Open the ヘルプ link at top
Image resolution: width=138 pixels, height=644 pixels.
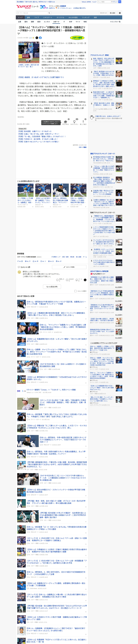tap(94, 2)
